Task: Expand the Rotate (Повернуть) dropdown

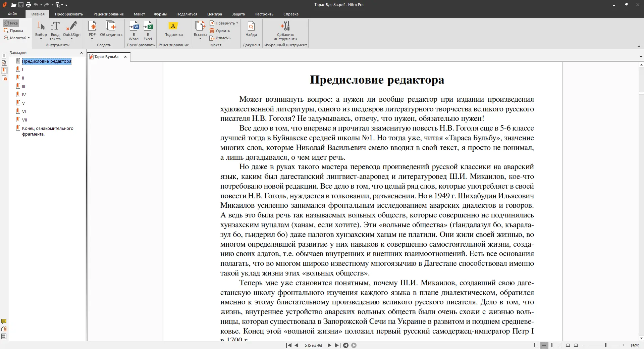Action: (x=237, y=23)
